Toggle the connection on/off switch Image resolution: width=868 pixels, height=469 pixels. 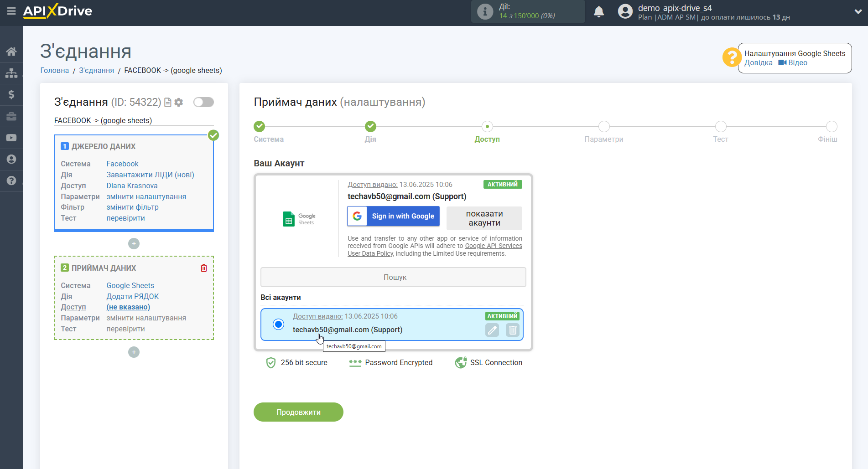(x=203, y=102)
